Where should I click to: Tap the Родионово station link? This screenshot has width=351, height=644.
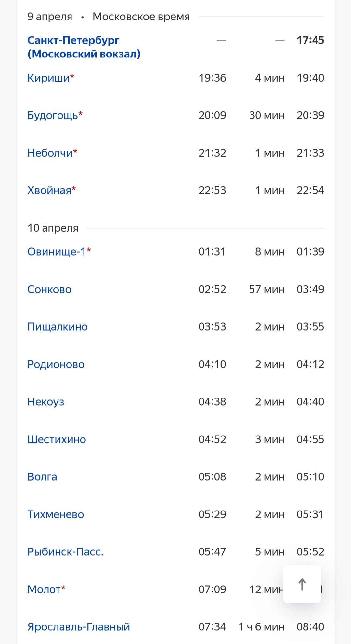point(56,364)
